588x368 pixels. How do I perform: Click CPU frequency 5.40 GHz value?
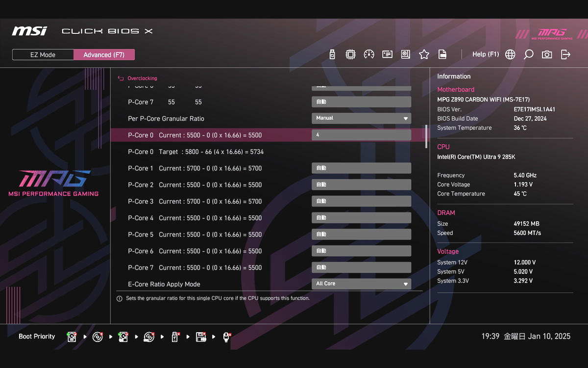pyautogui.click(x=525, y=175)
